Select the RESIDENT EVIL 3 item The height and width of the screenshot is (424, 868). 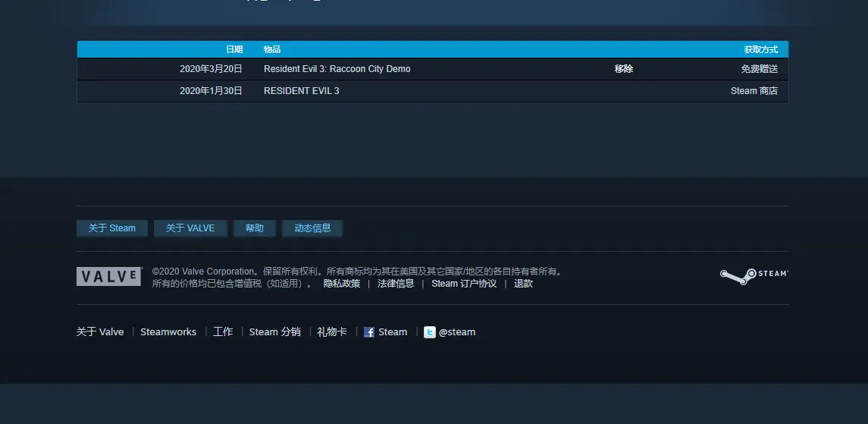[302, 91]
